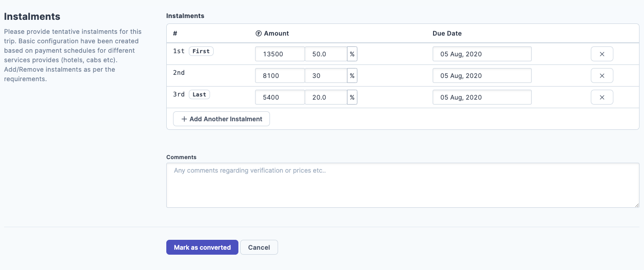Click the % symbol beside the 30 field
This screenshot has height=270, width=644.
[x=352, y=75]
